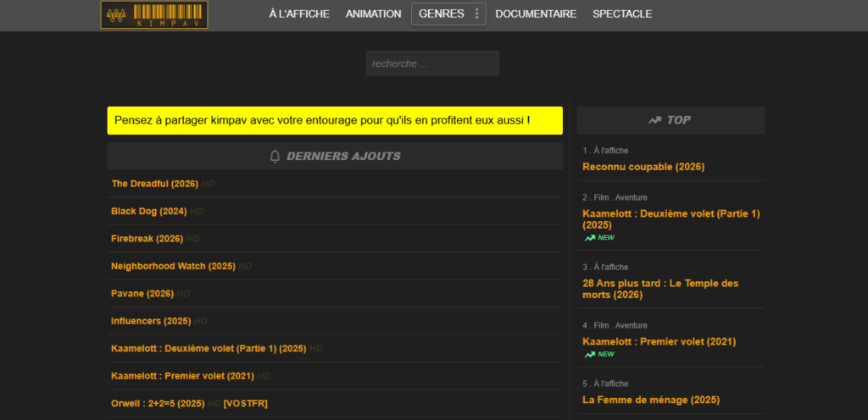Focus the recherche search field
Screen dimensions: 868x420
point(432,64)
